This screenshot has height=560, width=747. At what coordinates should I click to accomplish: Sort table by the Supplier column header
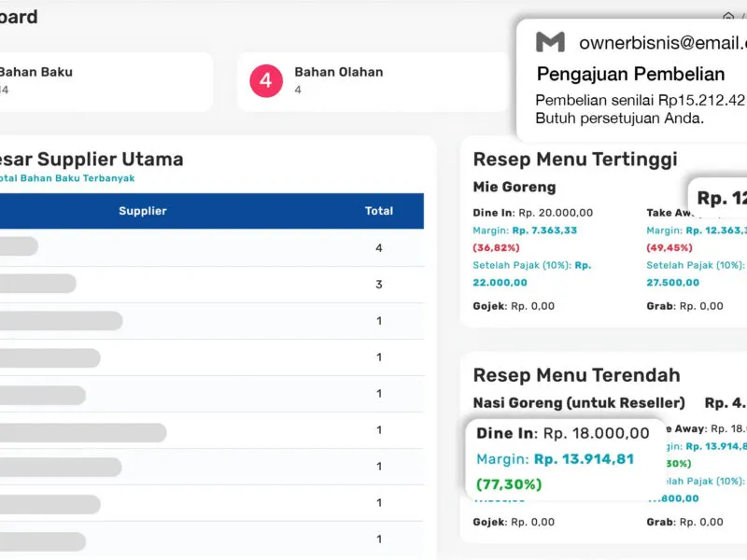(x=142, y=211)
